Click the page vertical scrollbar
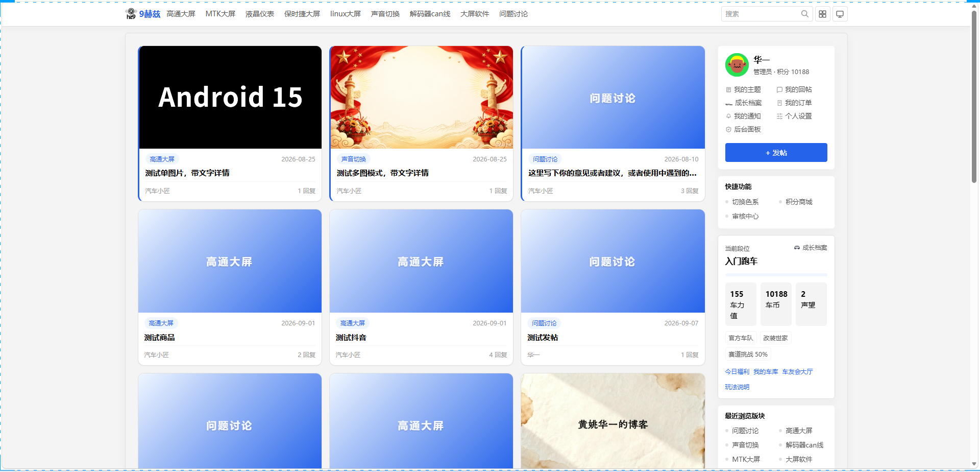Viewport: 980px width, 472px height. 974,97
